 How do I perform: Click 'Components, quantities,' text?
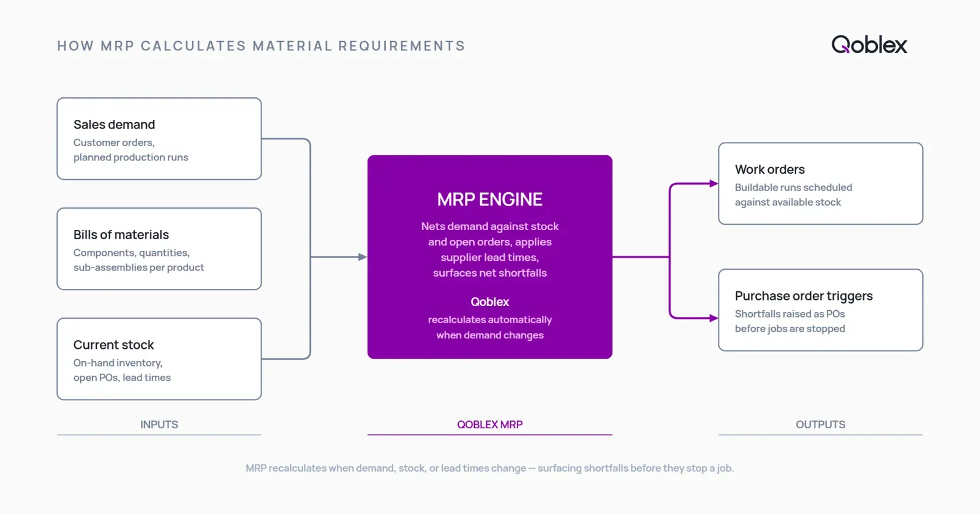pyautogui.click(x=131, y=253)
